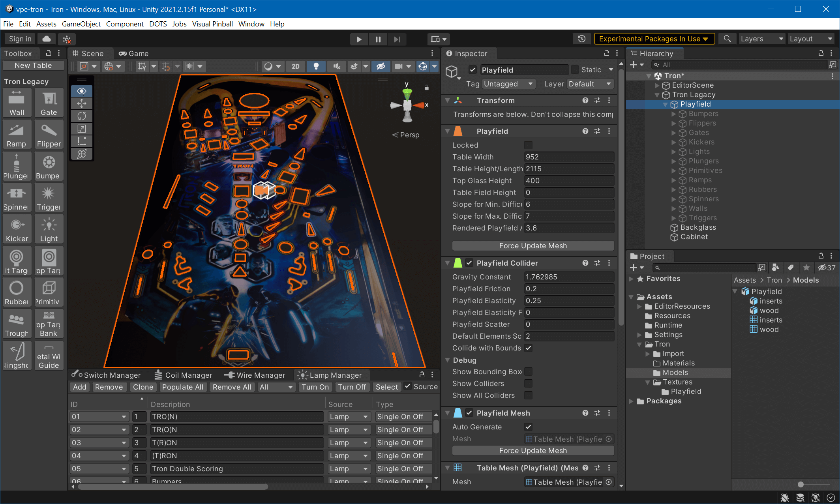The image size is (840, 504).
Task: Open the cloud services icon
Action: pyautogui.click(x=47, y=39)
